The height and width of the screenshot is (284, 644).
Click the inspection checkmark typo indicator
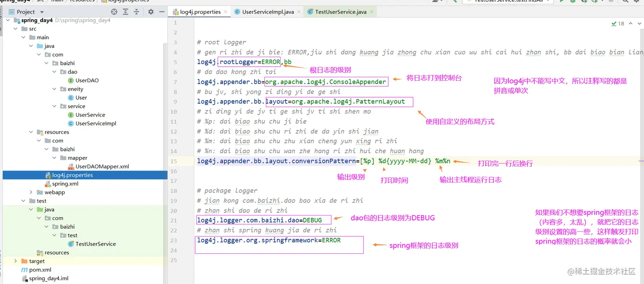(614, 23)
